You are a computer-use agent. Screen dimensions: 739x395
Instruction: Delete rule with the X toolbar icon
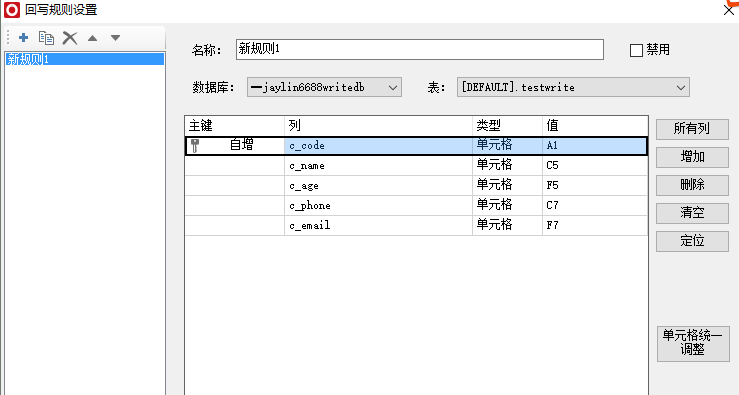[x=70, y=38]
